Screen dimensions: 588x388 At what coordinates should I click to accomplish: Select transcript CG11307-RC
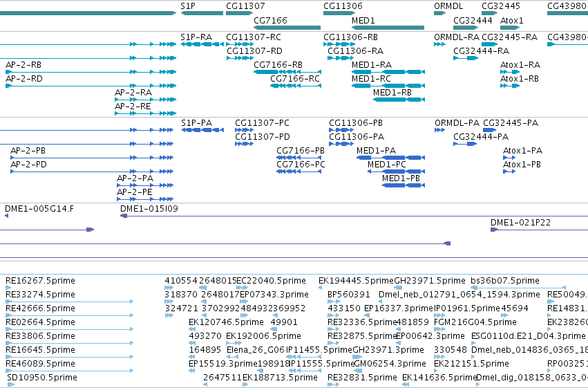point(254,37)
